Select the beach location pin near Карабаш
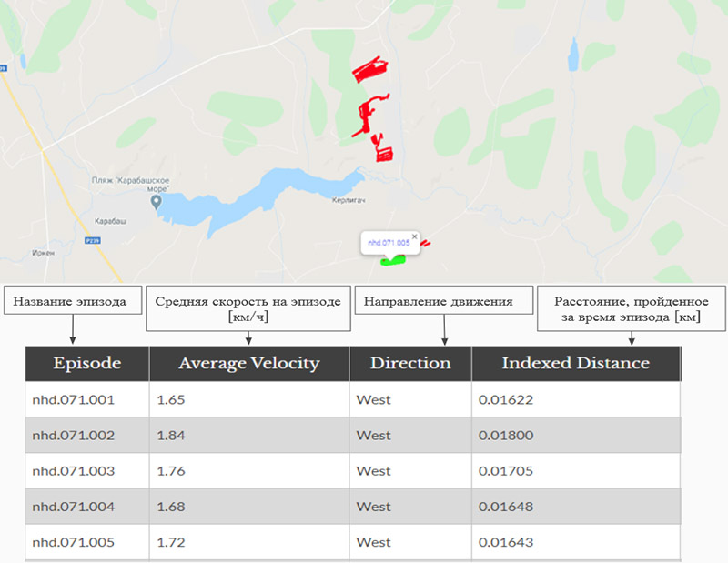728x563 pixels. coord(156,202)
